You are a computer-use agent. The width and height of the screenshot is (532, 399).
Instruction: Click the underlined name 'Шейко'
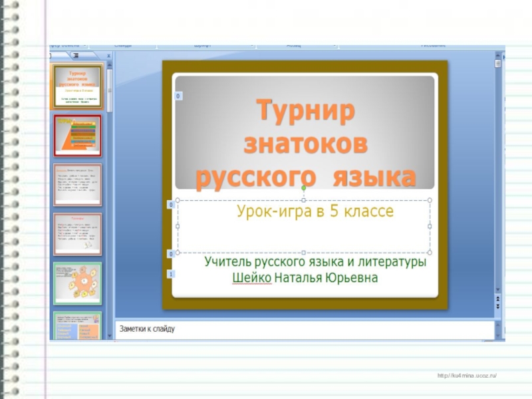[x=252, y=278]
